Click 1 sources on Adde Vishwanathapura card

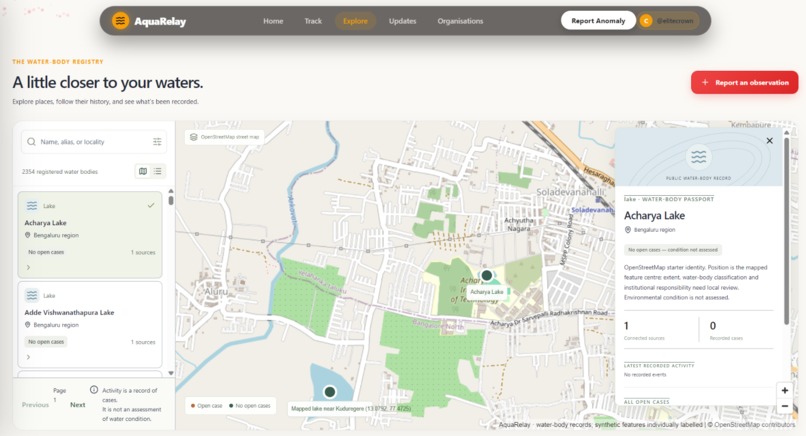pos(143,342)
